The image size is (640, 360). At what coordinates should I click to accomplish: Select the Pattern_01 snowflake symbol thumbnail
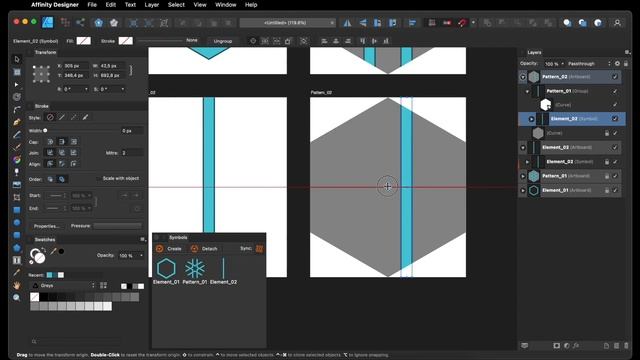(195, 268)
